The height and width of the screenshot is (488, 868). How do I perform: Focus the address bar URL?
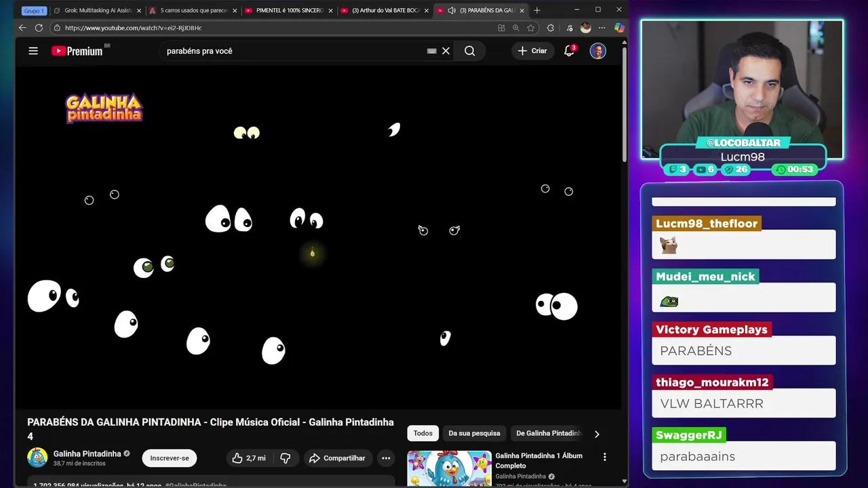134,28
